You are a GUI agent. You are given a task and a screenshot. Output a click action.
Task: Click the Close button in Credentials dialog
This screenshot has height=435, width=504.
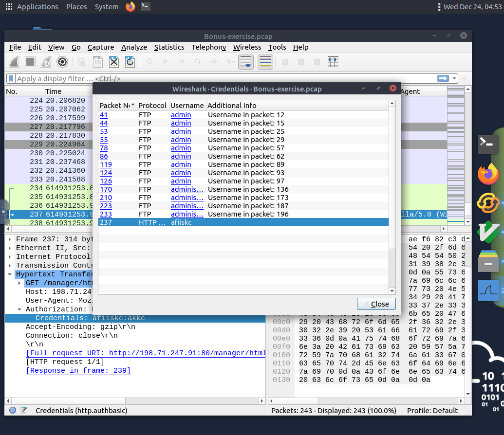376,304
